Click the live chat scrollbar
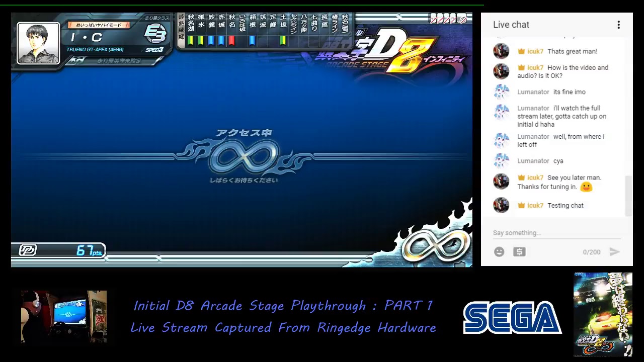644x362 pixels. click(628, 196)
